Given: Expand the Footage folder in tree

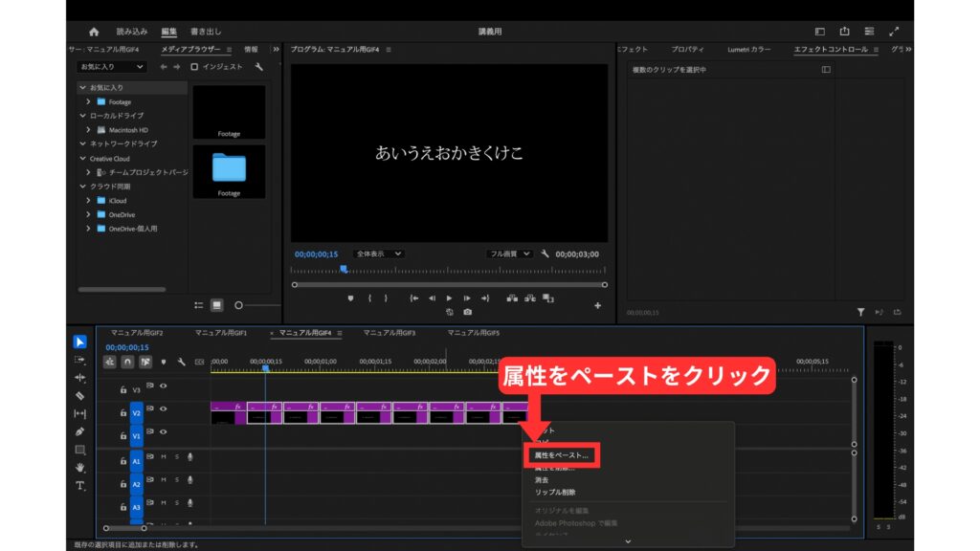Looking at the screenshot, I should tap(88, 101).
